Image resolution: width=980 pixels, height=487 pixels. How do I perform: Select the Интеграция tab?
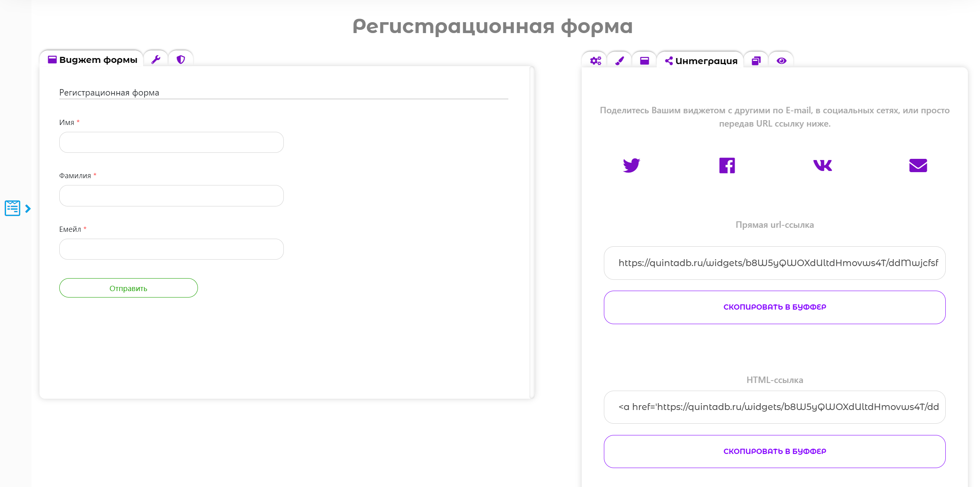(701, 61)
